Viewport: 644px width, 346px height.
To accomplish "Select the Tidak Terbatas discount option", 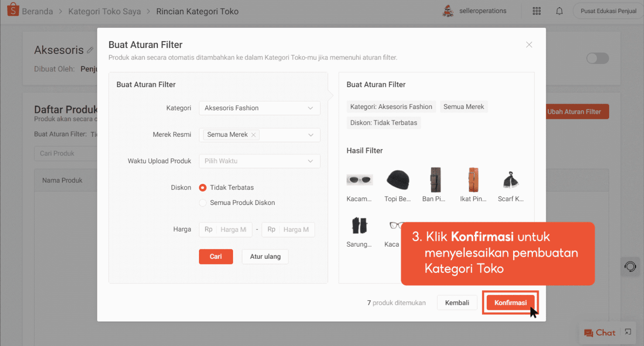I will (203, 187).
